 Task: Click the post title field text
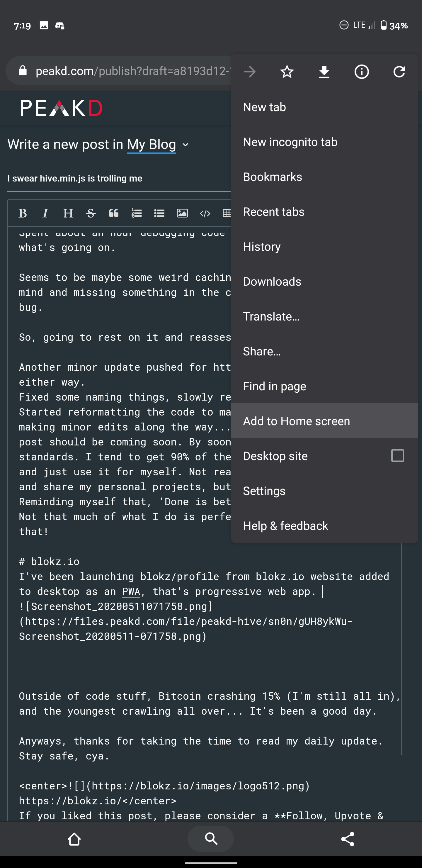click(x=75, y=178)
